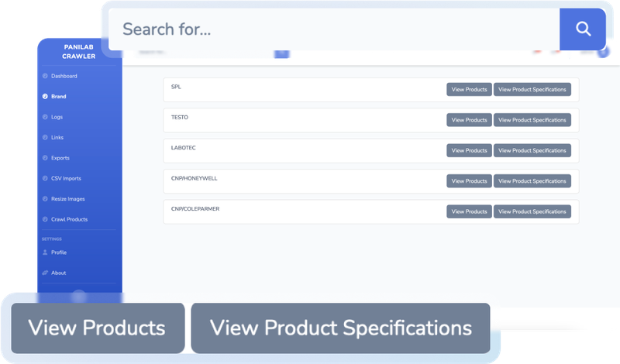Open Profile using its settings icon
The width and height of the screenshot is (620, 364).
click(45, 252)
